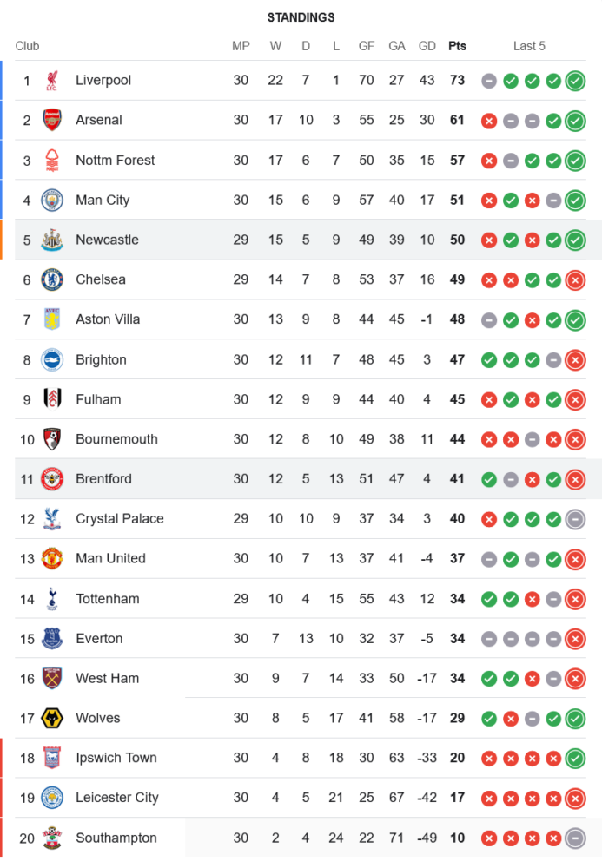Screen dimensions: 602x868
Task: Click the Southampton club crest
Action: pyautogui.click(x=52, y=838)
